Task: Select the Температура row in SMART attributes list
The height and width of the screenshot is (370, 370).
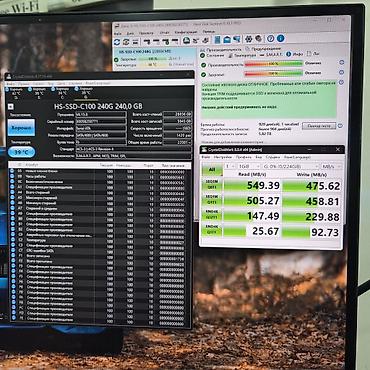Action: point(100,240)
